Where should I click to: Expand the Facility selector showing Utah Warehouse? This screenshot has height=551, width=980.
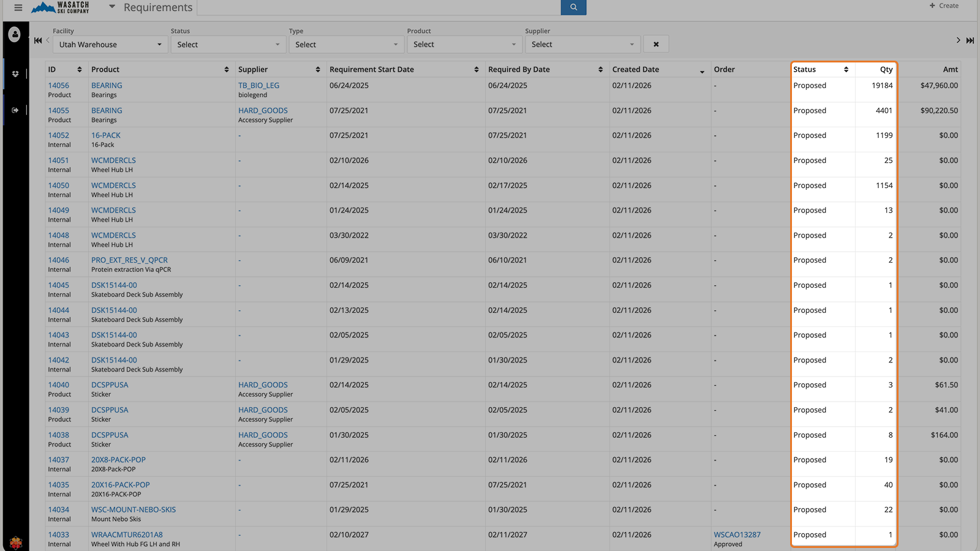(x=109, y=44)
